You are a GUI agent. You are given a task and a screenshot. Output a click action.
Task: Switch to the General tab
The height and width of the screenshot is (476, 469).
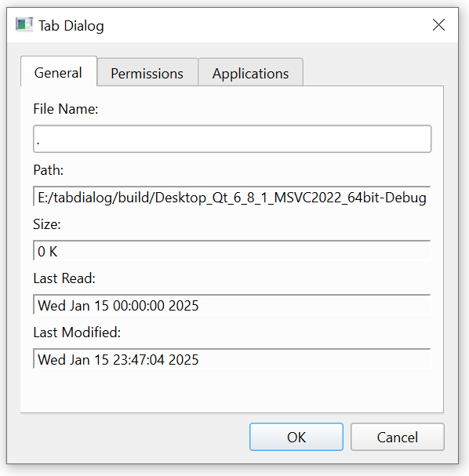(59, 71)
